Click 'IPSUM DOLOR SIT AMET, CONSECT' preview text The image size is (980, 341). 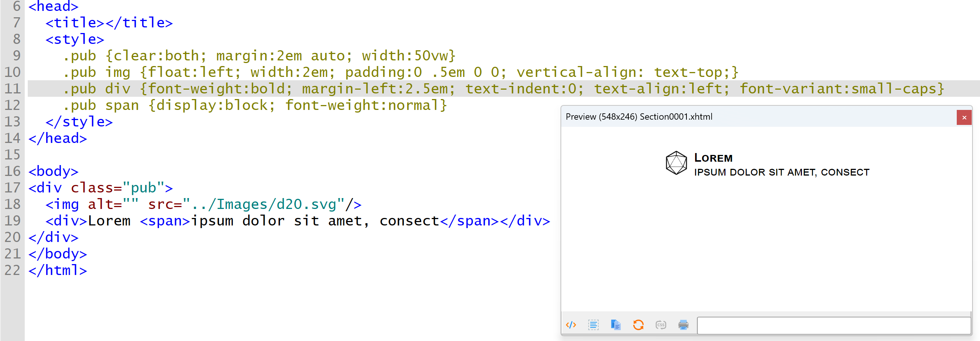point(782,173)
